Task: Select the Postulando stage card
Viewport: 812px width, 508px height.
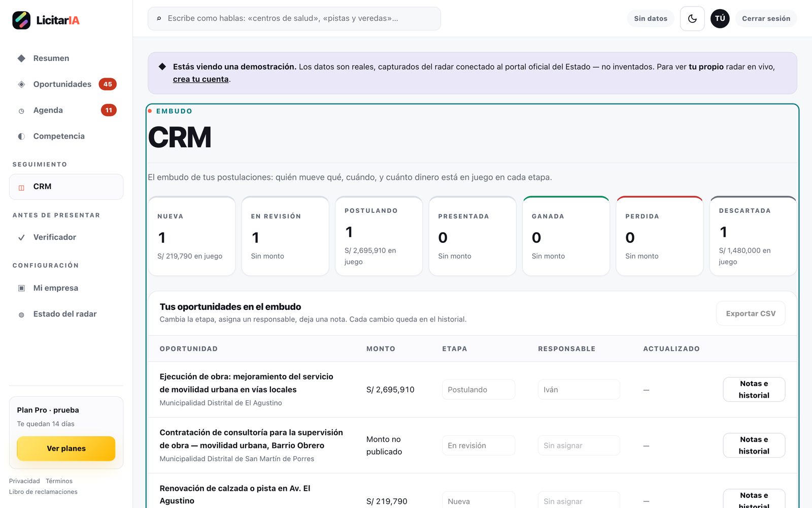Action: tap(379, 236)
